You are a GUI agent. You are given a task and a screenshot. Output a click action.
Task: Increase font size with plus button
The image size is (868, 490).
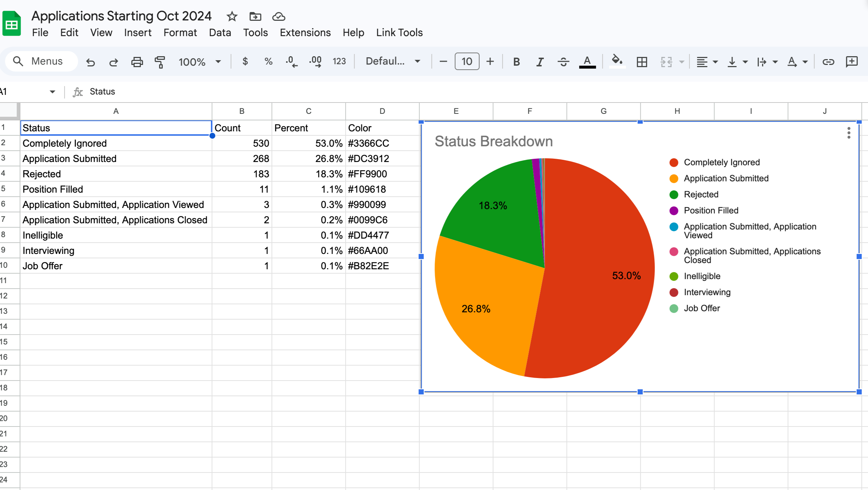(x=490, y=61)
